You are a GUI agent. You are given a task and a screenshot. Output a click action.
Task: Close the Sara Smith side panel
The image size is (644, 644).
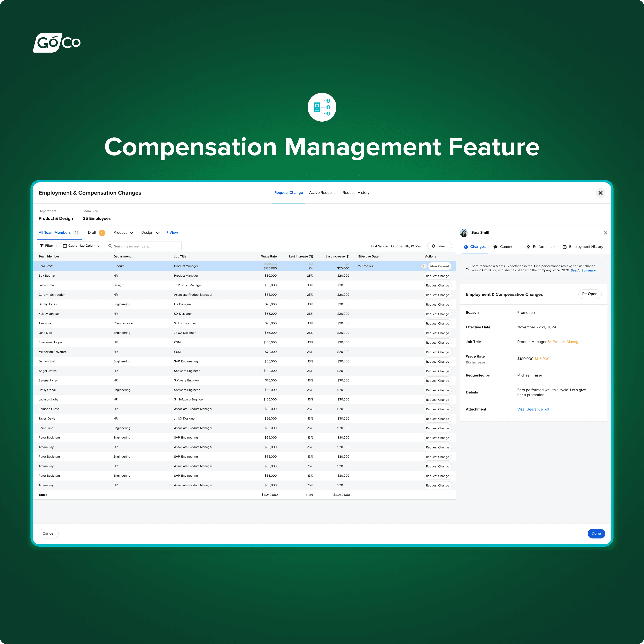pos(605,233)
